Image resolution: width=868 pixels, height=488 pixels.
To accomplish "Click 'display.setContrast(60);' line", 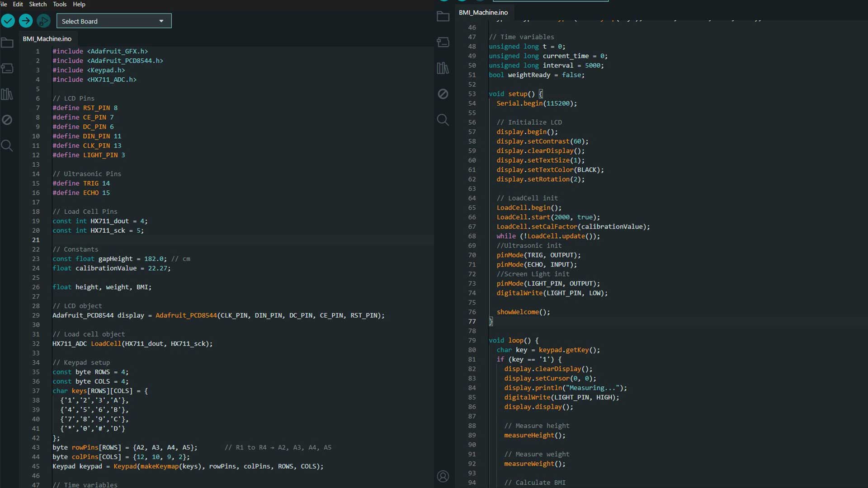I will point(542,141).
